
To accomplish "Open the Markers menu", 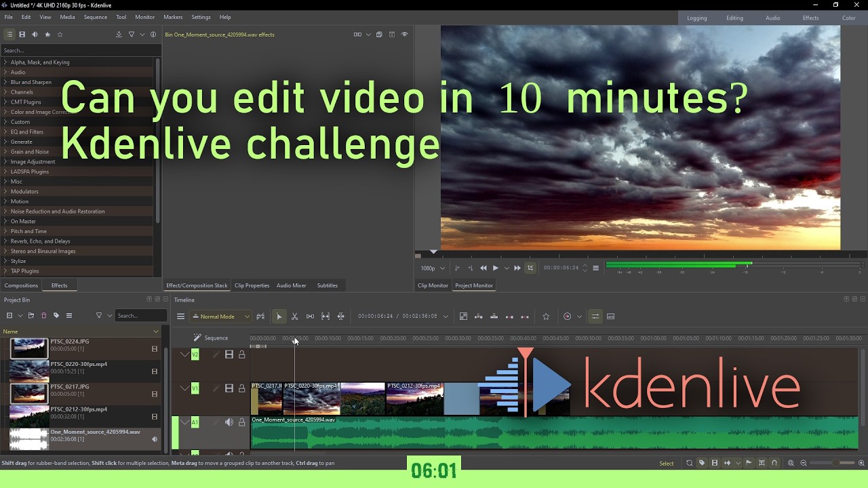I will (173, 17).
